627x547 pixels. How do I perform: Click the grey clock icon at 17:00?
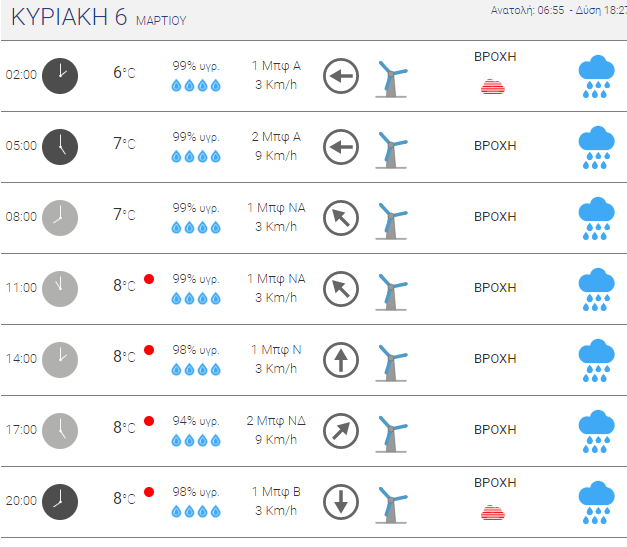click(60, 431)
